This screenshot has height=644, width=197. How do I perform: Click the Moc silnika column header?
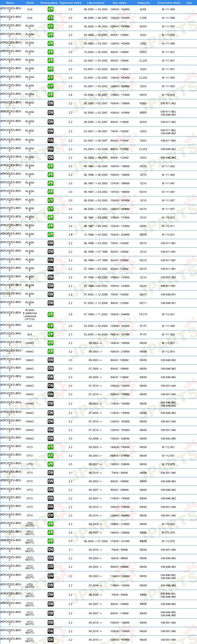[x=120, y=3]
